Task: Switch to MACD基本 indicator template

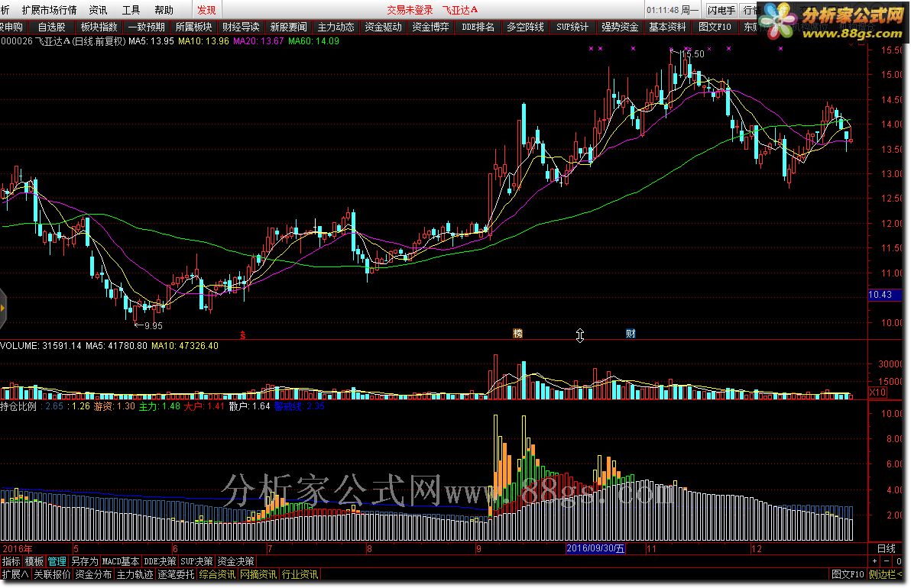Action: click(x=121, y=561)
